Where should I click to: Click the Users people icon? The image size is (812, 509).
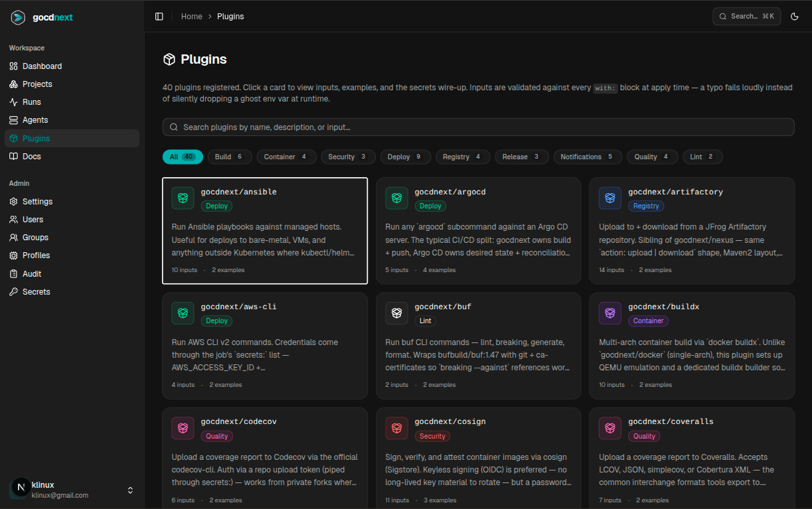point(14,220)
